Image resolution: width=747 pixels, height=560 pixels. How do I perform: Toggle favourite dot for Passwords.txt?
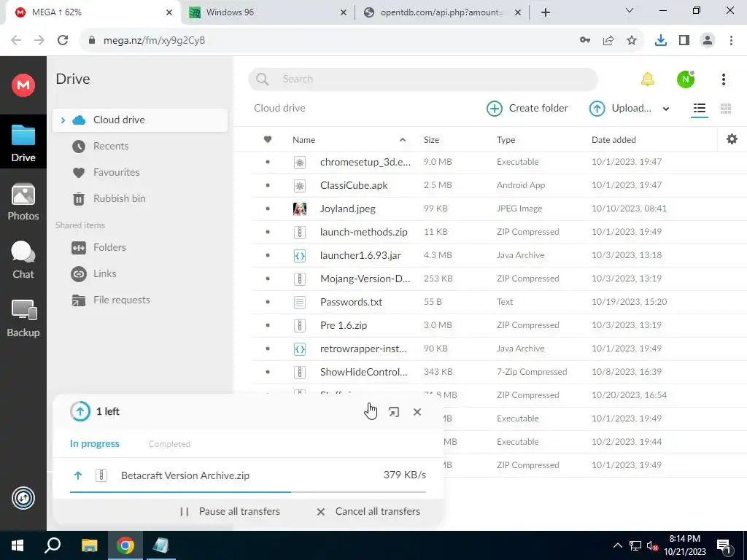[x=268, y=302]
